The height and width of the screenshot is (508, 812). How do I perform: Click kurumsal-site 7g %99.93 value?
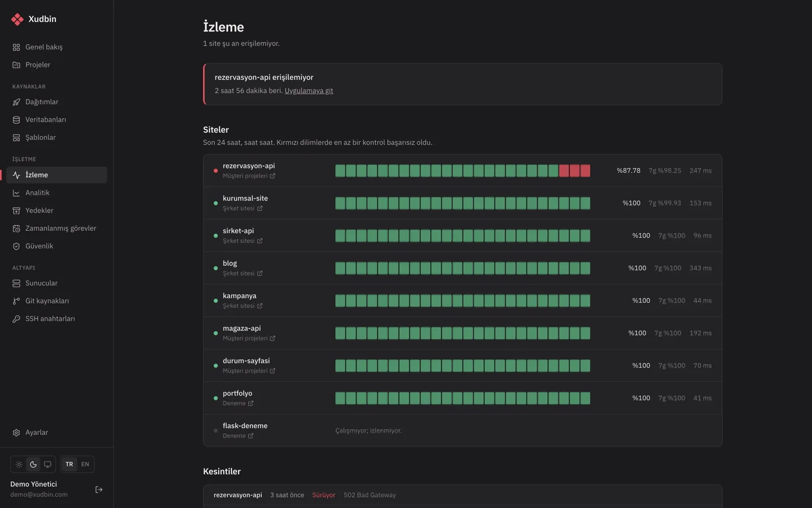tap(665, 203)
